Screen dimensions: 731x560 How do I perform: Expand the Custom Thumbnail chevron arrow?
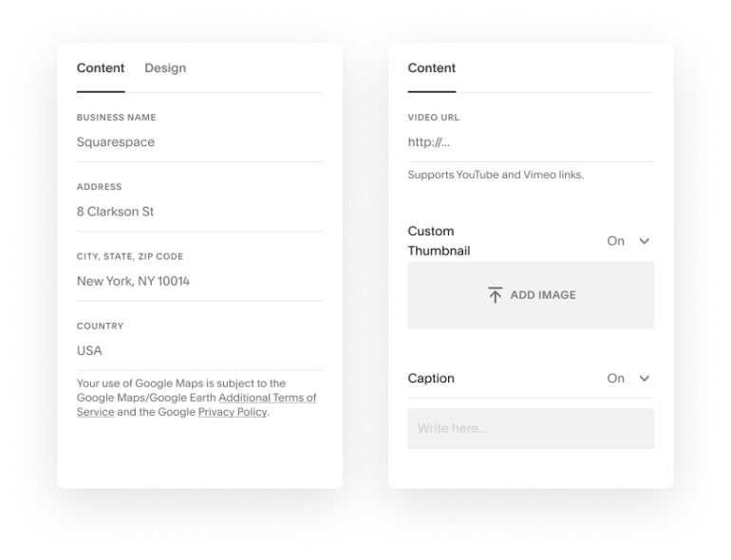tap(645, 241)
